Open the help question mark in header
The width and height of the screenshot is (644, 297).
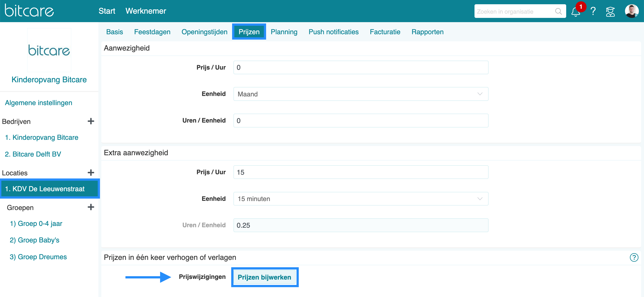593,11
